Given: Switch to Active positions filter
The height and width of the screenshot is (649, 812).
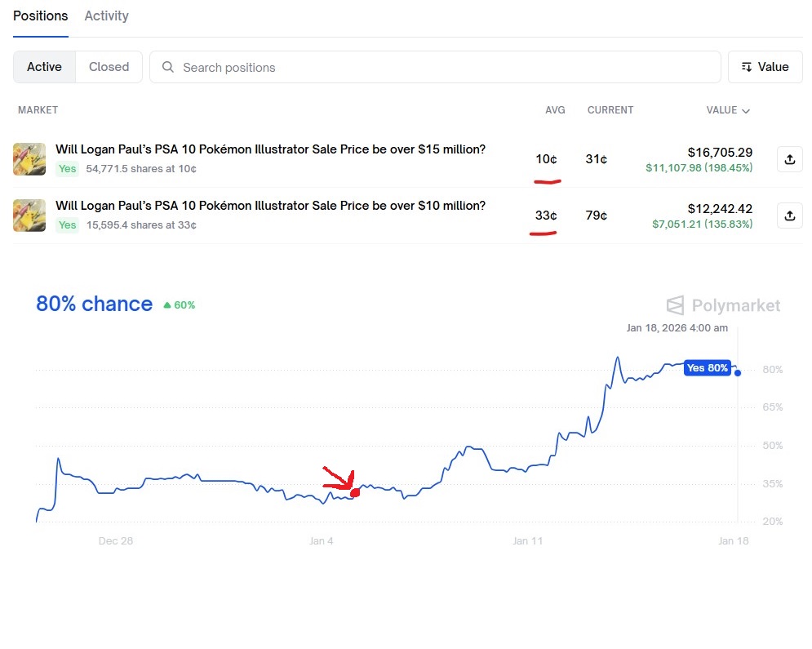Looking at the screenshot, I should 44,67.
